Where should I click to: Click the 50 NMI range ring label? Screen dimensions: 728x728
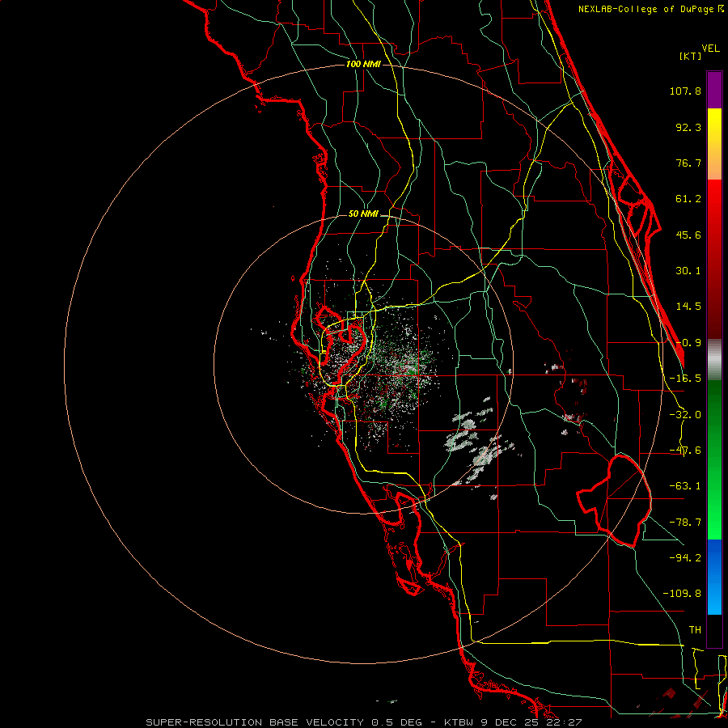tap(363, 214)
